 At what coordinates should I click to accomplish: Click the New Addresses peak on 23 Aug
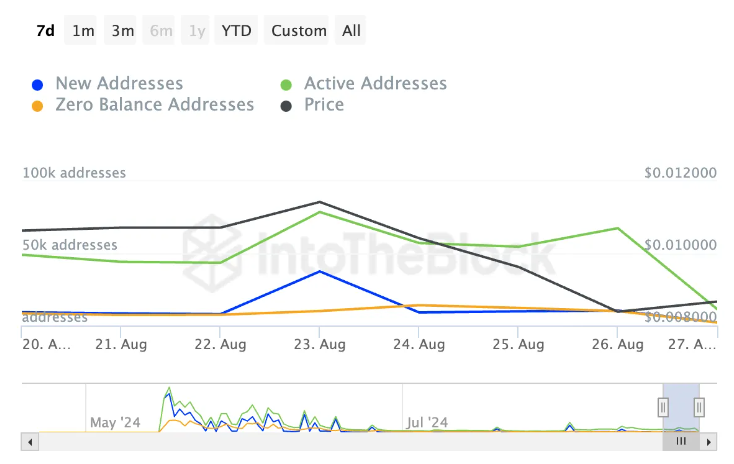coord(320,272)
